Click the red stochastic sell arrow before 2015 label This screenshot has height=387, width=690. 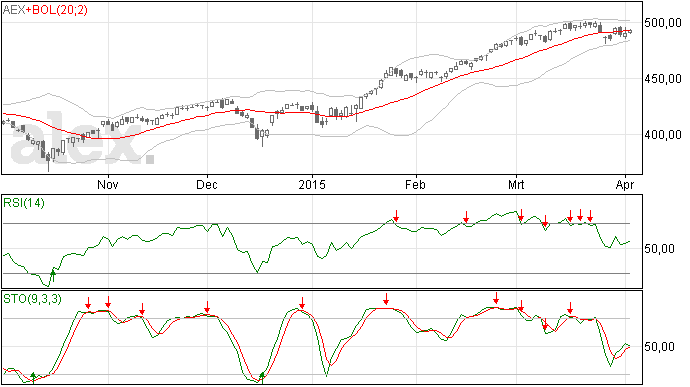pyautogui.click(x=302, y=303)
